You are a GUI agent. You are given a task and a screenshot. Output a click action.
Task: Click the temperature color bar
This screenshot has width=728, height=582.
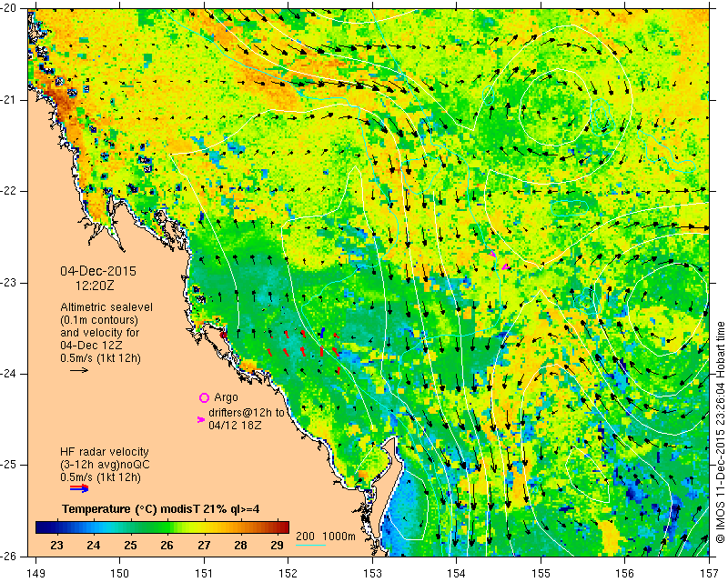pos(163,527)
